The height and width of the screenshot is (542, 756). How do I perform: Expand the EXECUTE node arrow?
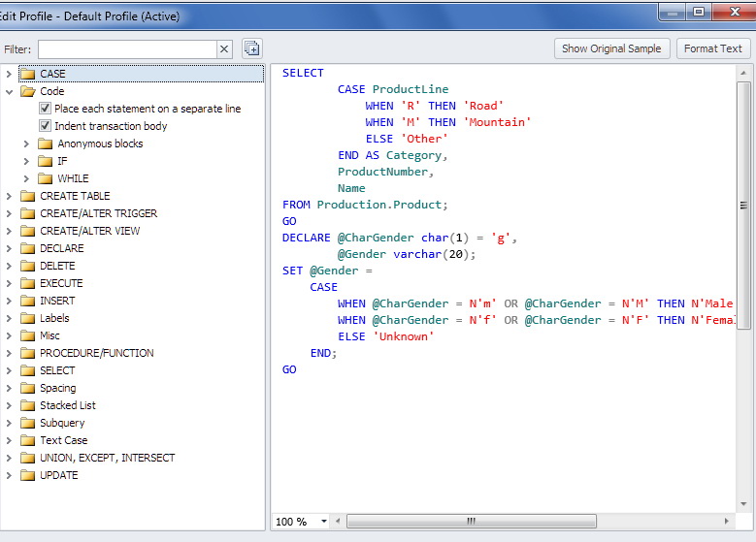click(x=9, y=283)
